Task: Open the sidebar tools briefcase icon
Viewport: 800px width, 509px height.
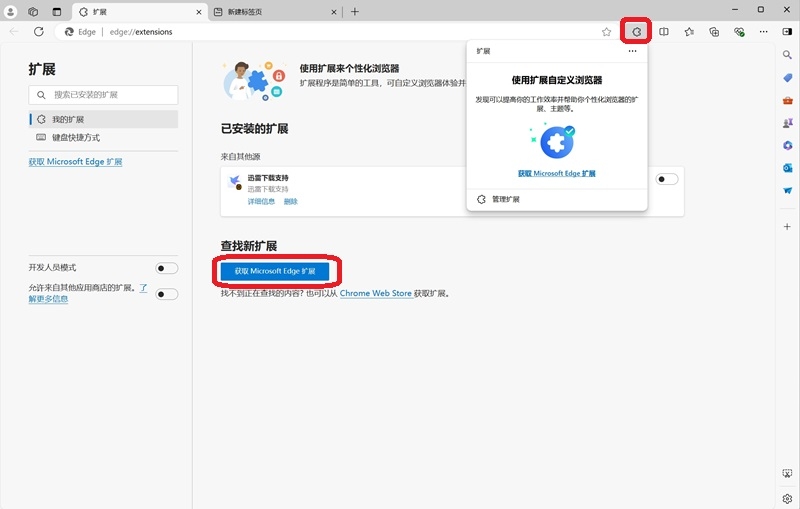Action: point(787,100)
